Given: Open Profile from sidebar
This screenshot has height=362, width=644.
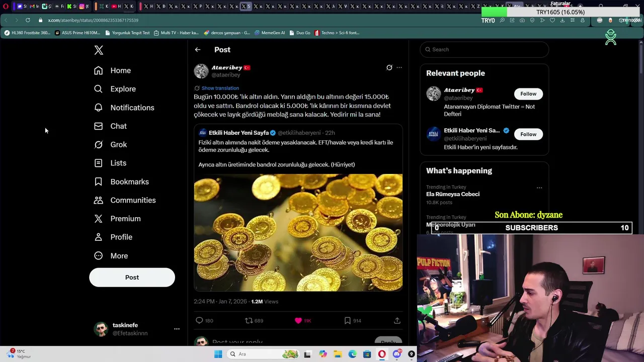Looking at the screenshot, I should (x=113, y=237).
